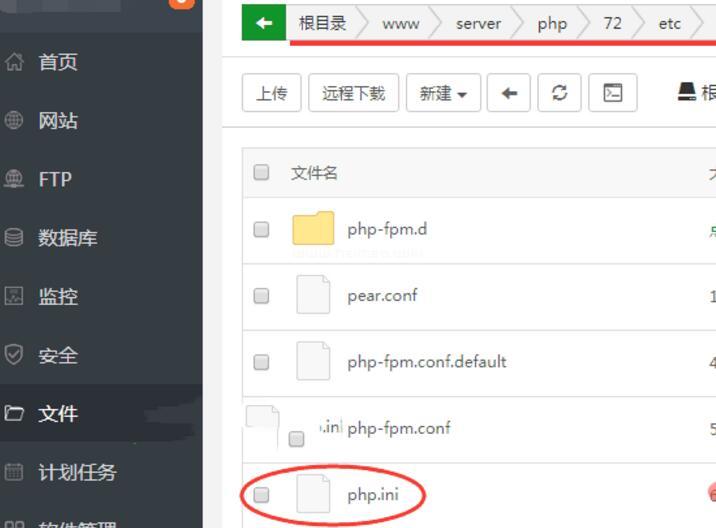Click the pear.conf file icon
The width and height of the screenshot is (716, 528).
pyautogui.click(x=313, y=294)
